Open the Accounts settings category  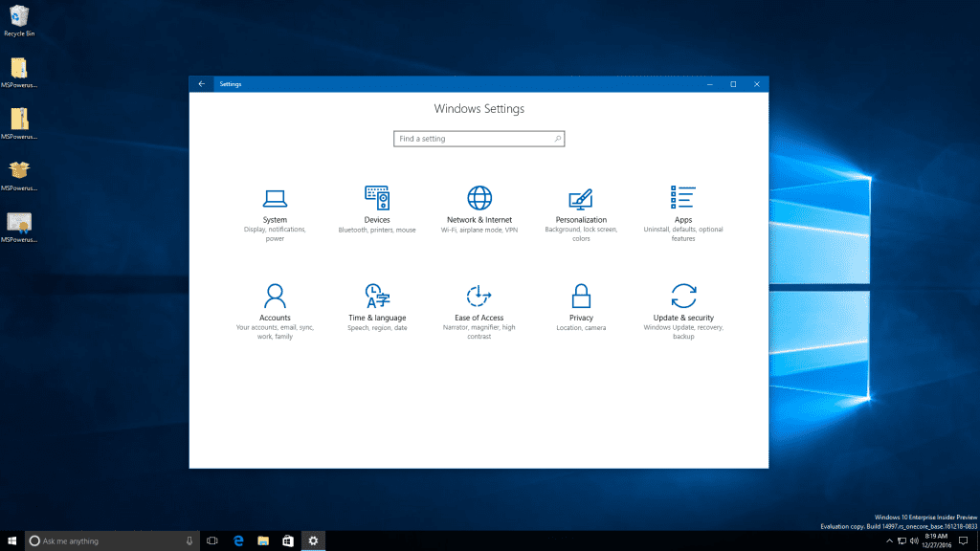pyautogui.click(x=275, y=312)
